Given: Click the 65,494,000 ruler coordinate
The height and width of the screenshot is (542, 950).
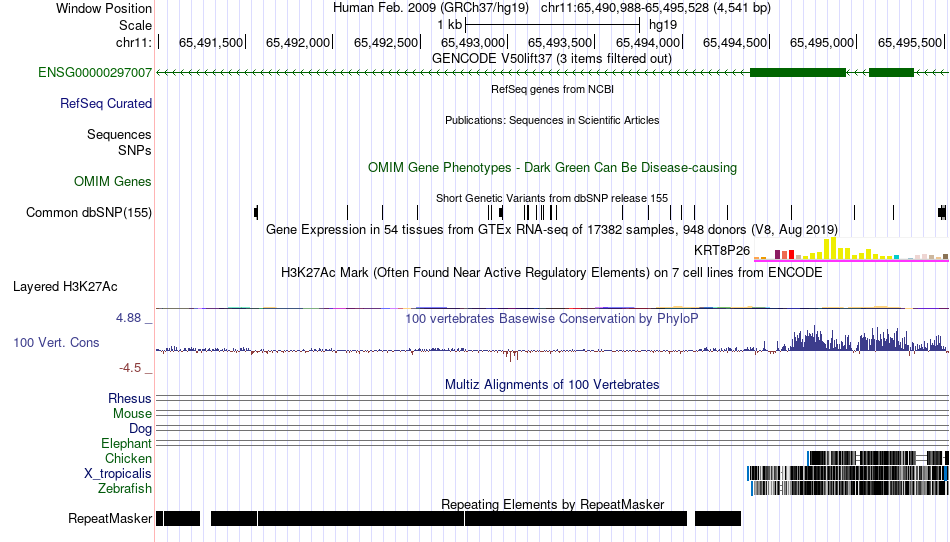Looking at the screenshot, I should click(648, 43).
